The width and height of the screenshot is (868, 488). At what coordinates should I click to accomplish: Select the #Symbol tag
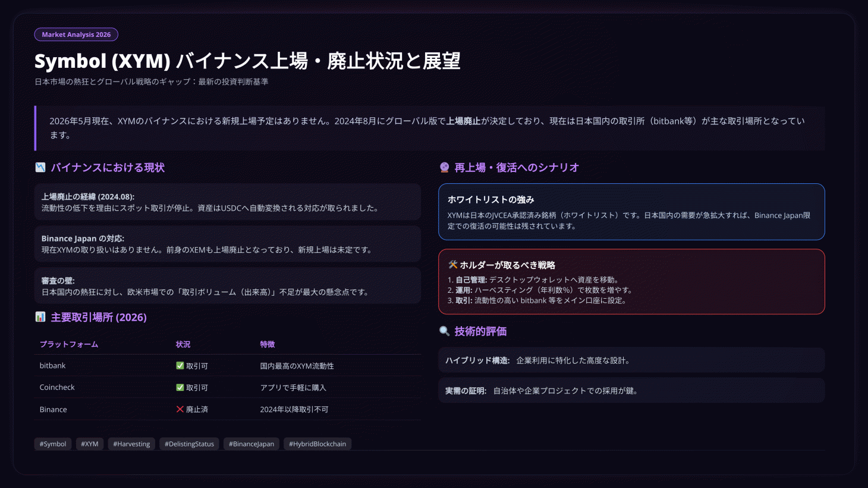coord(53,444)
